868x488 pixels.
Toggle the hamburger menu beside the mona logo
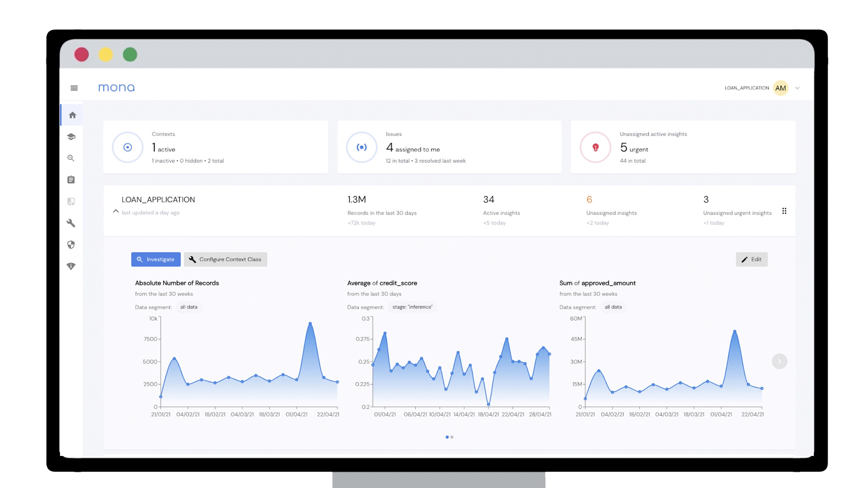click(x=74, y=88)
